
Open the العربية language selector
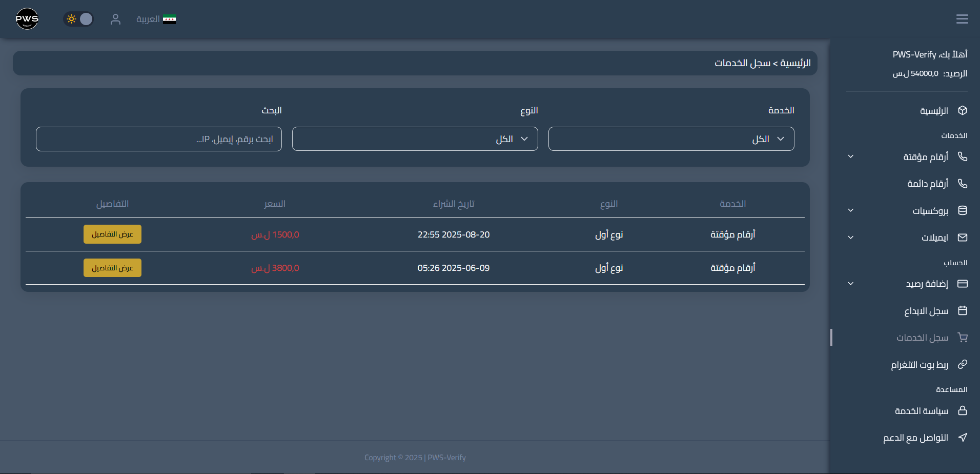coord(156,19)
